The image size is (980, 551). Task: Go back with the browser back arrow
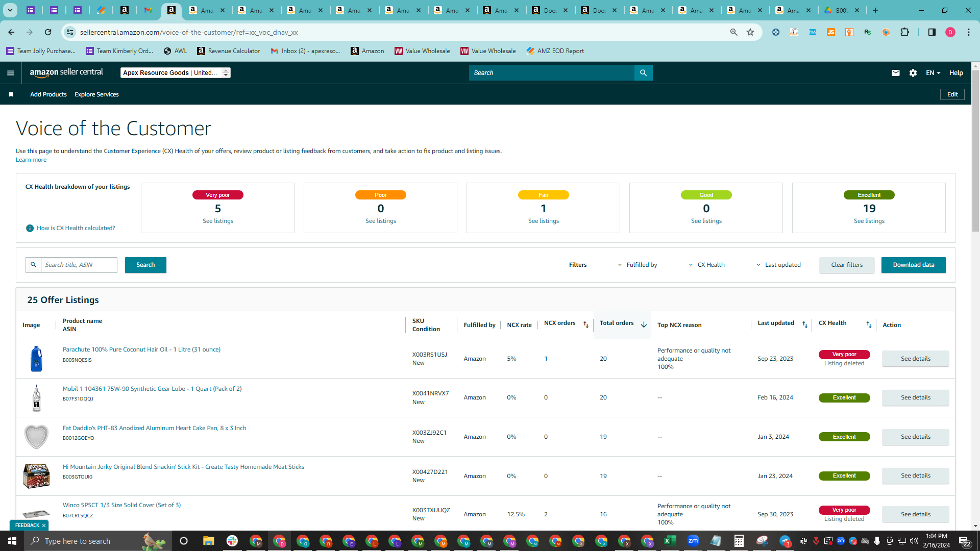click(11, 32)
